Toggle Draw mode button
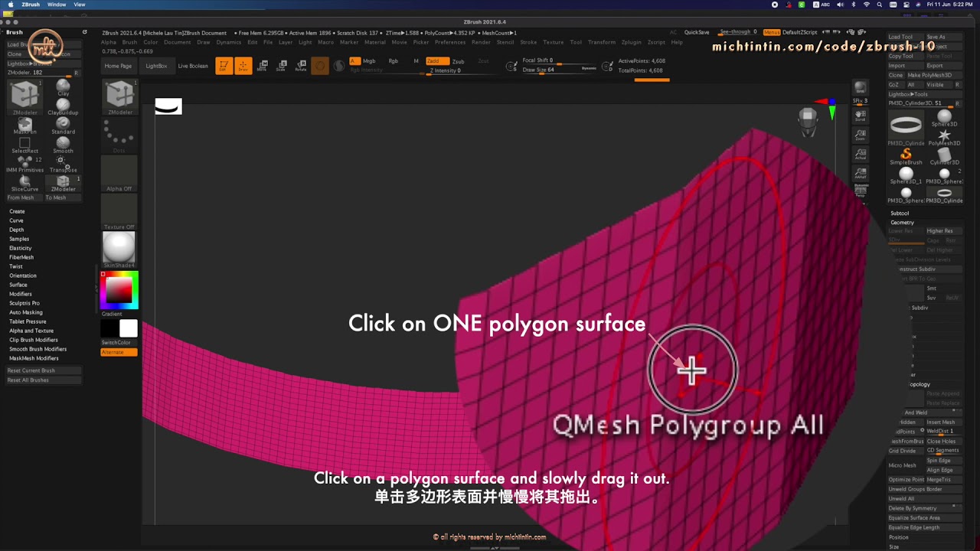Viewport: 980px width, 551px height. 243,66
